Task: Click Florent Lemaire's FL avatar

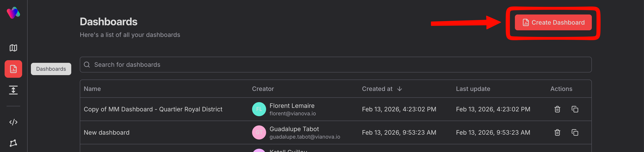Action: pyautogui.click(x=259, y=109)
